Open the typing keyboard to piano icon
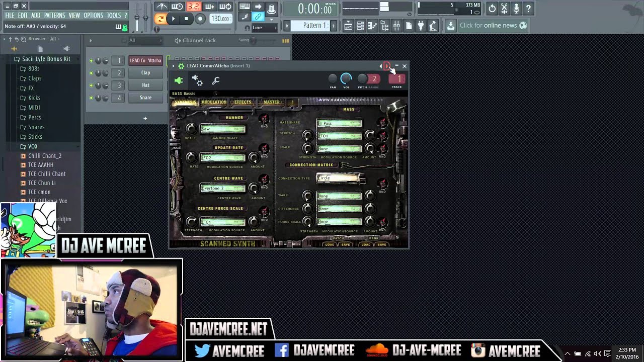Image resolution: width=644 pixels, height=362 pixels. pos(245,7)
